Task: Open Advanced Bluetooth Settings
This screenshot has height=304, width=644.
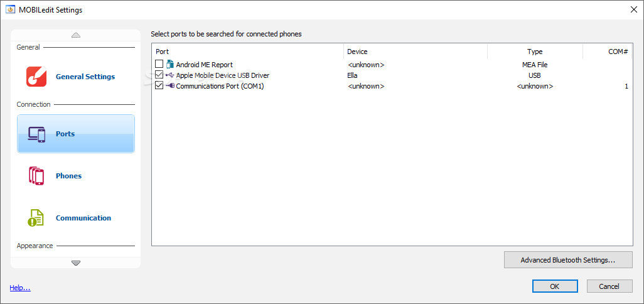Action: (x=568, y=260)
